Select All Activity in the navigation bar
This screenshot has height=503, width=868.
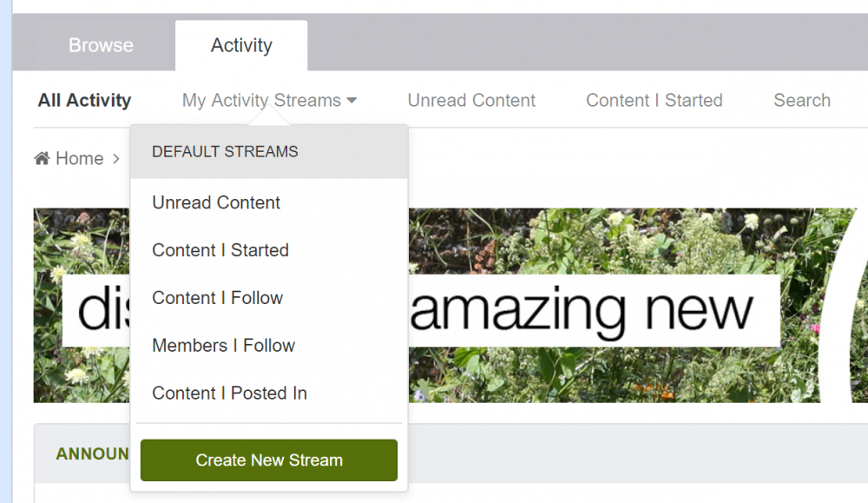click(83, 100)
